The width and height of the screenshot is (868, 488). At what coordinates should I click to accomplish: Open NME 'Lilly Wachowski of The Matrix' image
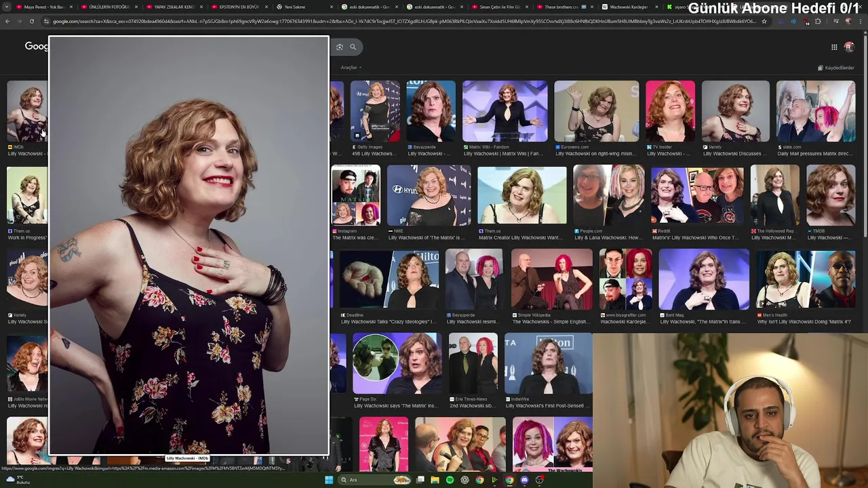pos(429,195)
